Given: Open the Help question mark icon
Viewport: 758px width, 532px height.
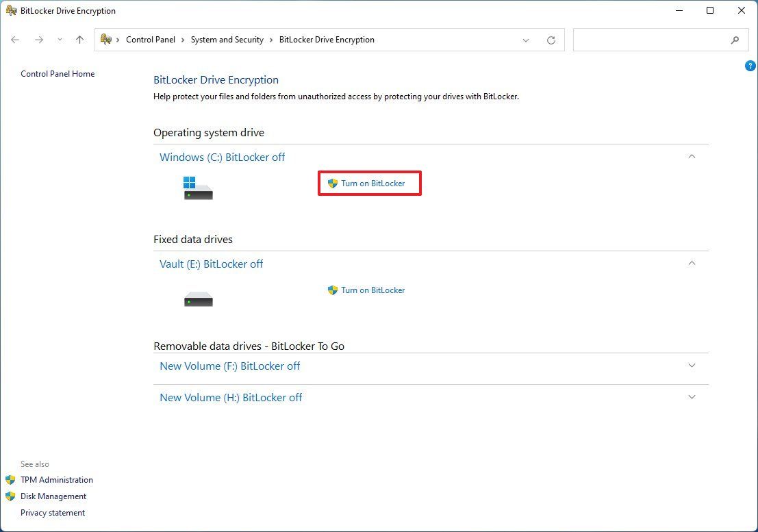Looking at the screenshot, I should (x=750, y=65).
